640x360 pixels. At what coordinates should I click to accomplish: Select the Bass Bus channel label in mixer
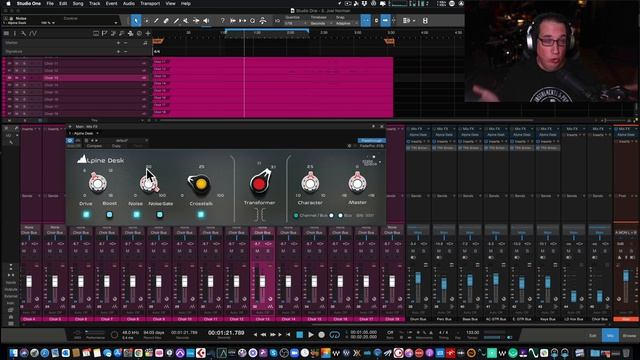(470, 319)
